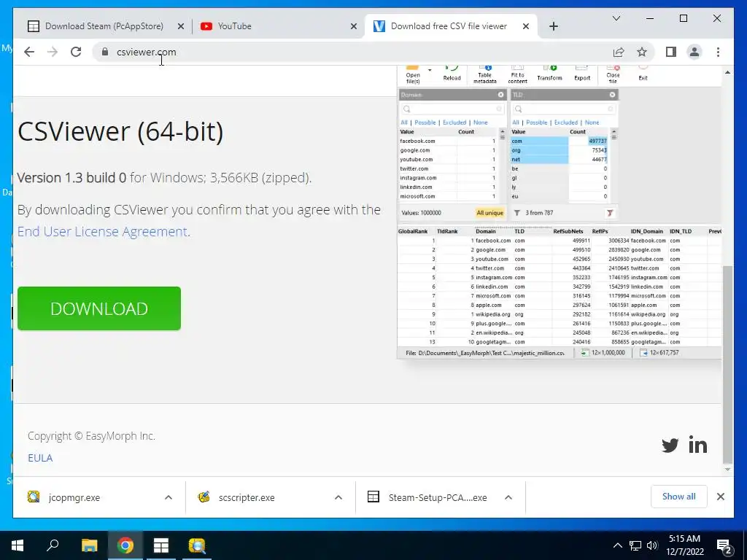Screen dimensions: 747x560
Task: Open the notification center icon
Action: tap(724, 546)
